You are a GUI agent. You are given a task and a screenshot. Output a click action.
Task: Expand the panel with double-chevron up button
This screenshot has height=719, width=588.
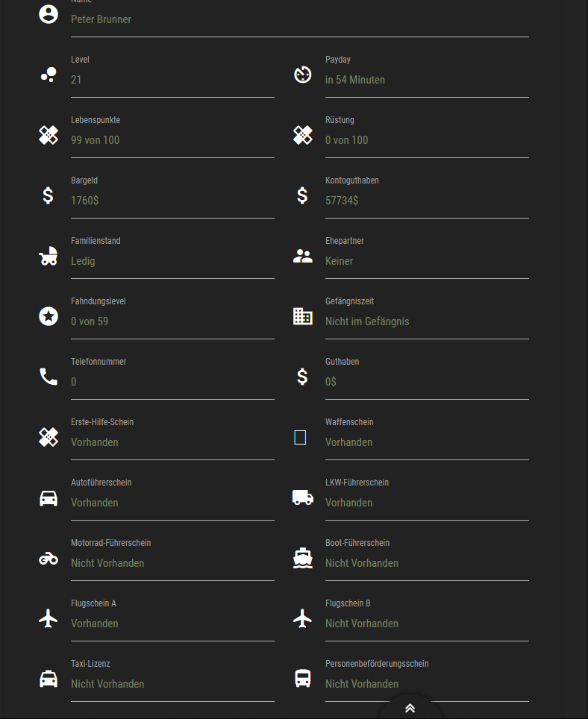pyautogui.click(x=410, y=709)
